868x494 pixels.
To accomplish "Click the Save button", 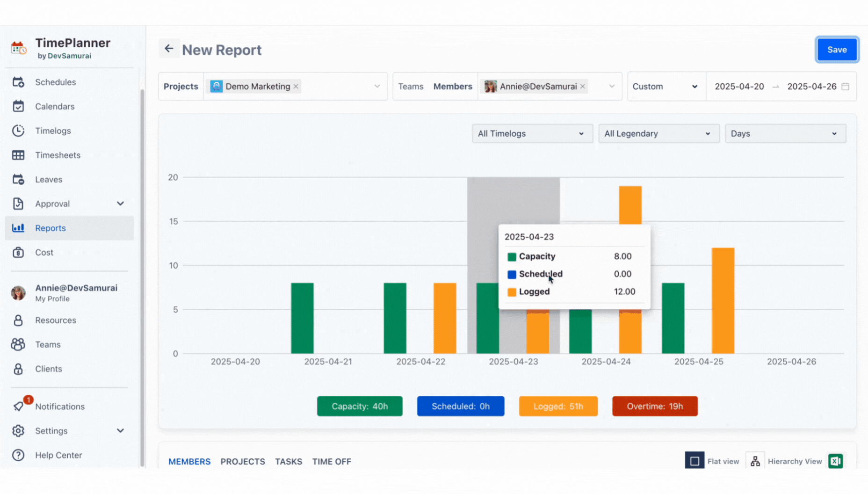I will pos(837,50).
